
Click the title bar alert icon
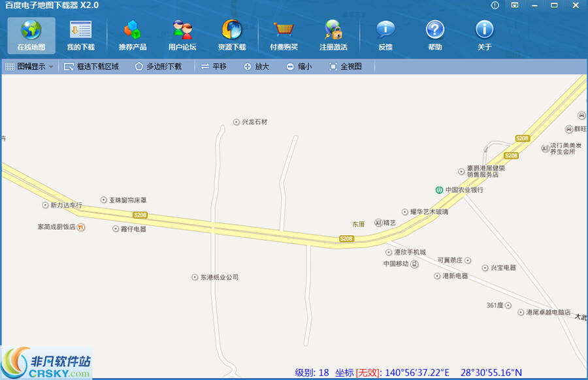pyautogui.click(x=495, y=5)
